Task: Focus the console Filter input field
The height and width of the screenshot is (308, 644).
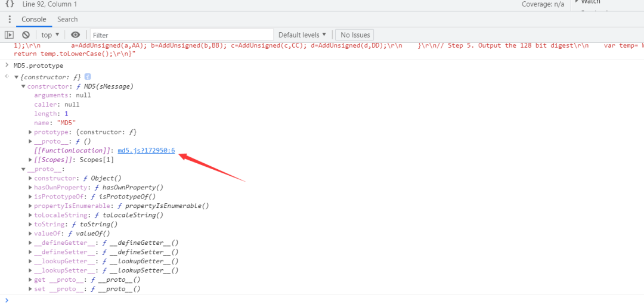Action: click(181, 35)
